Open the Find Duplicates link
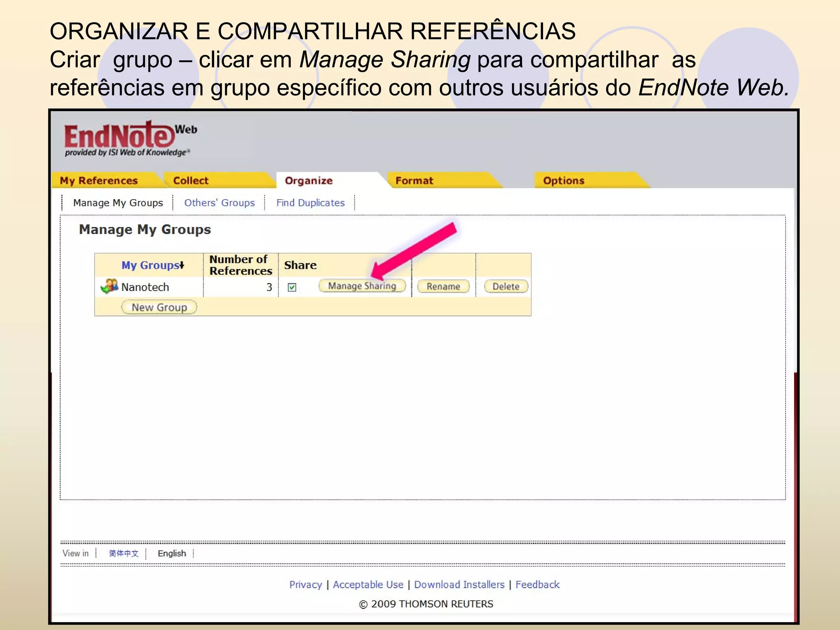The width and height of the screenshot is (840, 630). click(310, 203)
